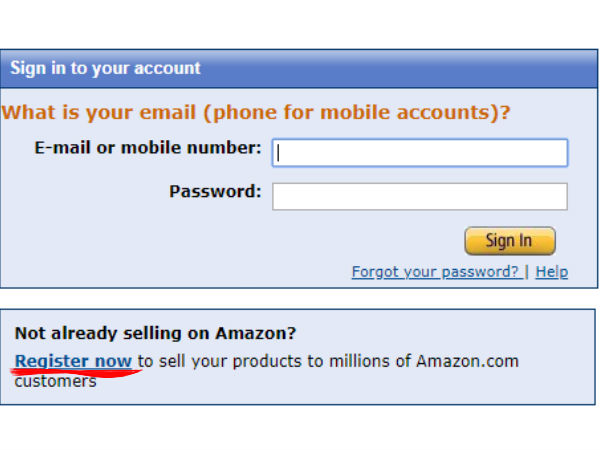
Task: Click the E-mail or mobile number input field
Action: pyautogui.click(x=420, y=152)
